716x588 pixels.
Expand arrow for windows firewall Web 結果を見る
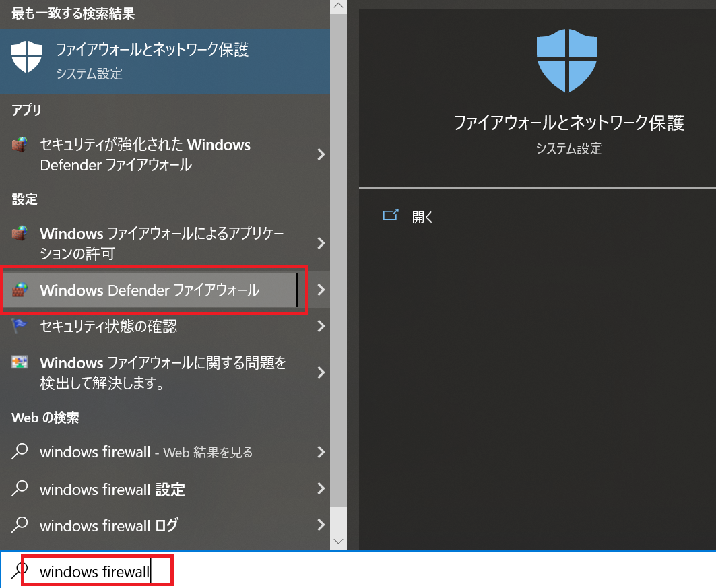pyautogui.click(x=321, y=452)
